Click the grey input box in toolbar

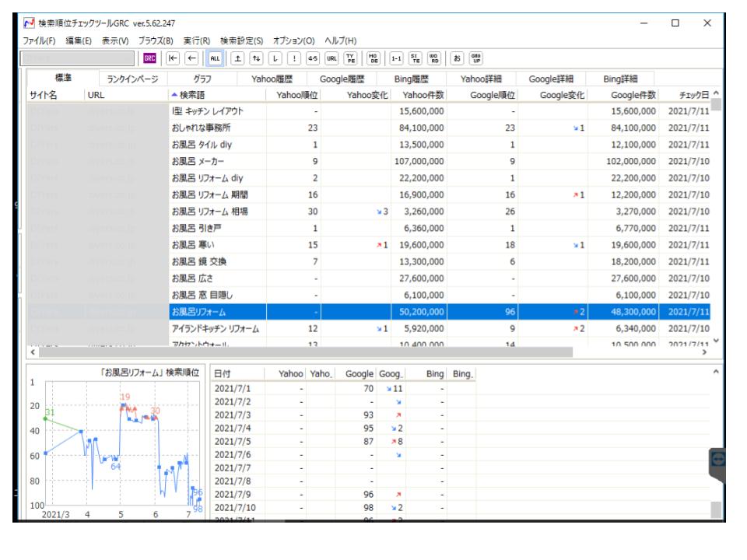(77, 58)
